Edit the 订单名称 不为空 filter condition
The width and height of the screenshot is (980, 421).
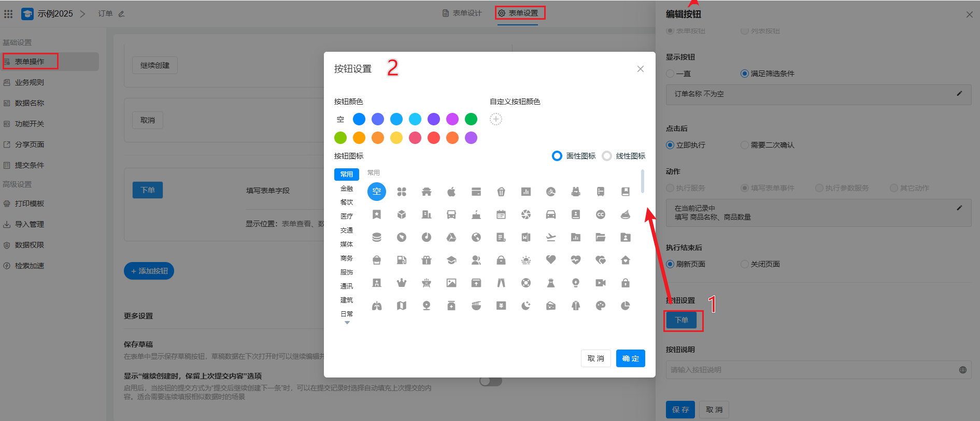959,94
